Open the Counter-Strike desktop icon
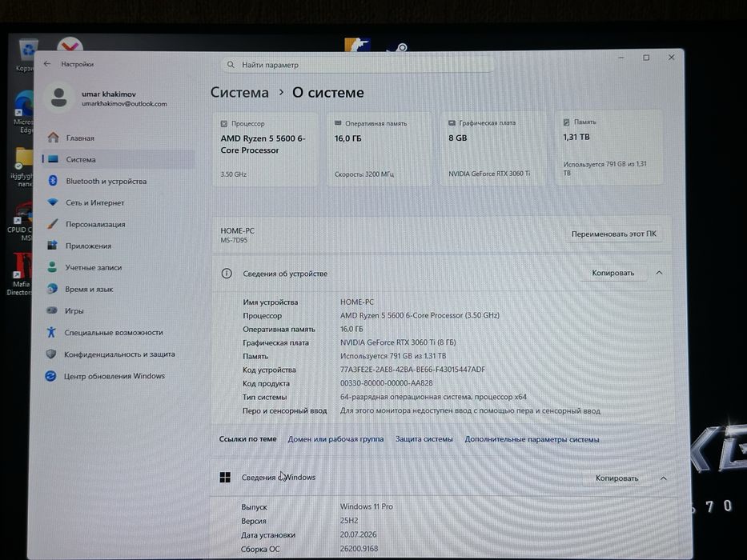Image resolution: width=747 pixels, height=560 pixels. (x=357, y=45)
